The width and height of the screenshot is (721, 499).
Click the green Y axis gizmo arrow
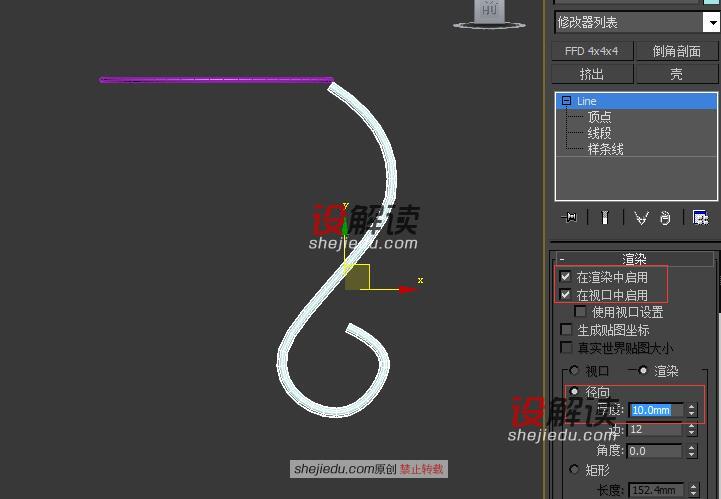(x=345, y=225)
